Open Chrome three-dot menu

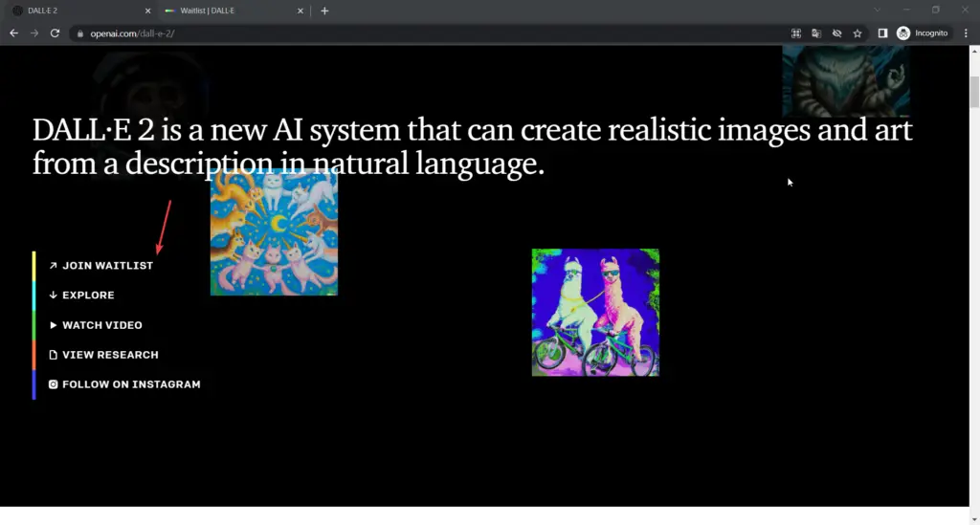pyautogui.click(x=966, y=33)
